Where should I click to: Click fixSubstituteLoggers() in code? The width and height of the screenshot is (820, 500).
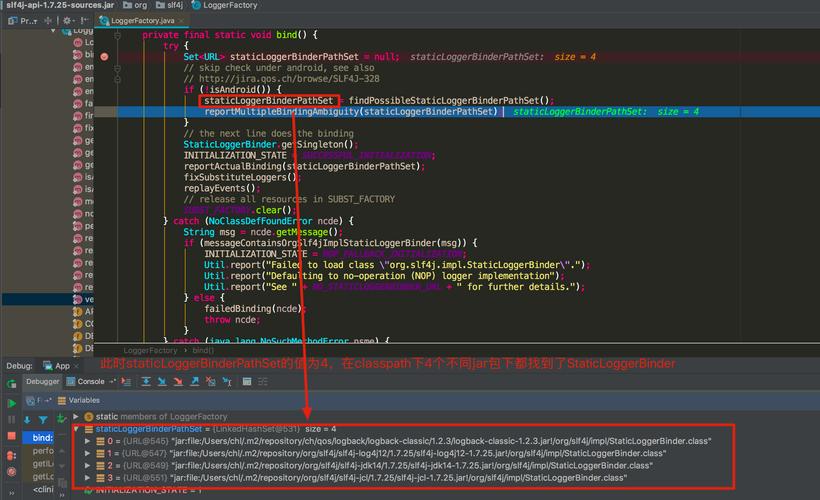pos(241,177)
